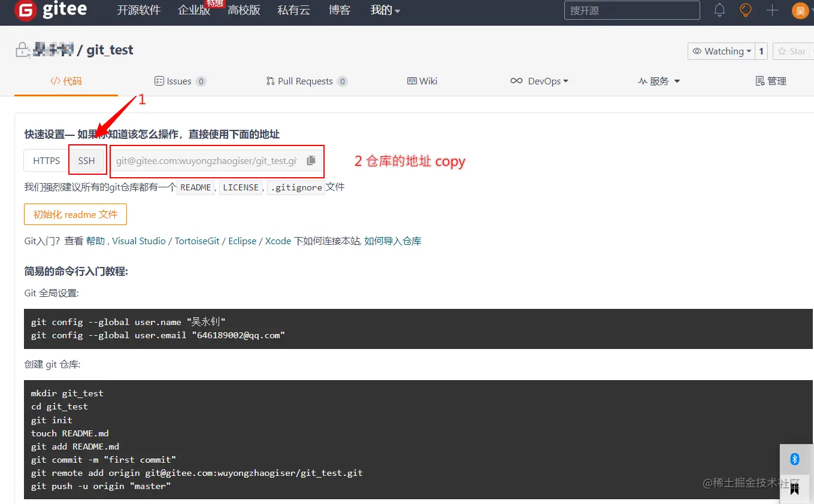Expand the DevOps dropdown tab

pos(539,81)
